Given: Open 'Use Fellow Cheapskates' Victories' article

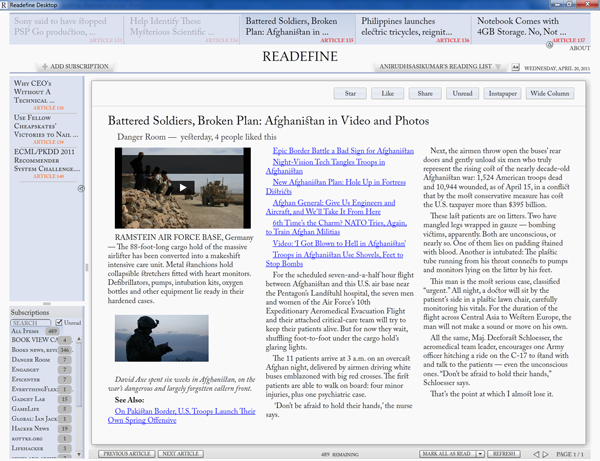Looking at the screenshot, I should point(46,129).
